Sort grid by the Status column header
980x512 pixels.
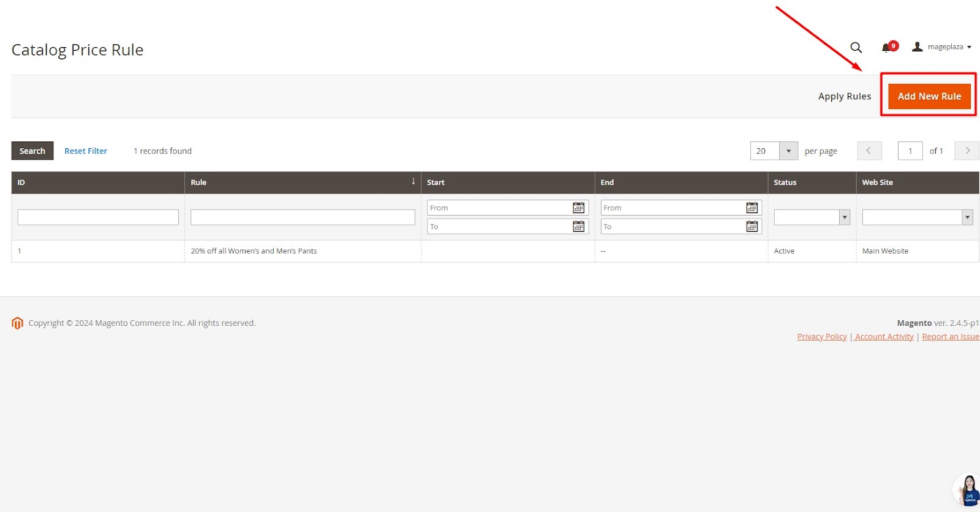point(812,183)
